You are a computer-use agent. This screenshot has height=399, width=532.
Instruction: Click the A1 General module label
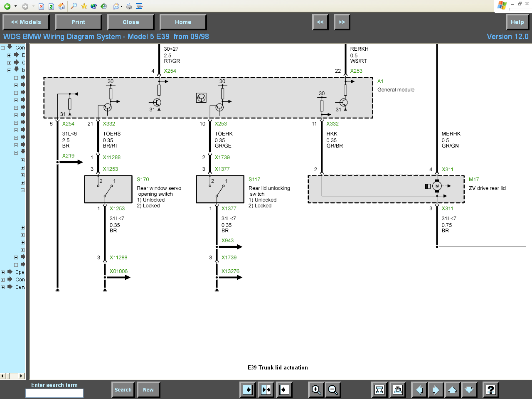pos(380,81)
